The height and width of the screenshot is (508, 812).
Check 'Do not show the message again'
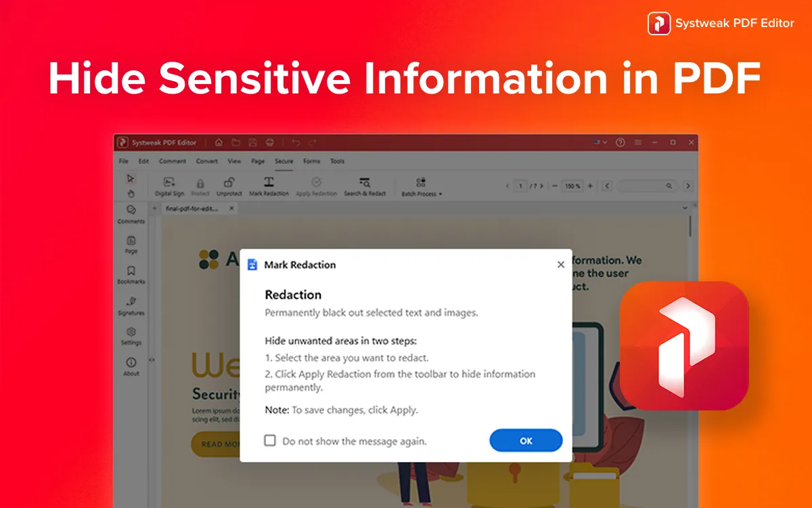click(270, 440)
